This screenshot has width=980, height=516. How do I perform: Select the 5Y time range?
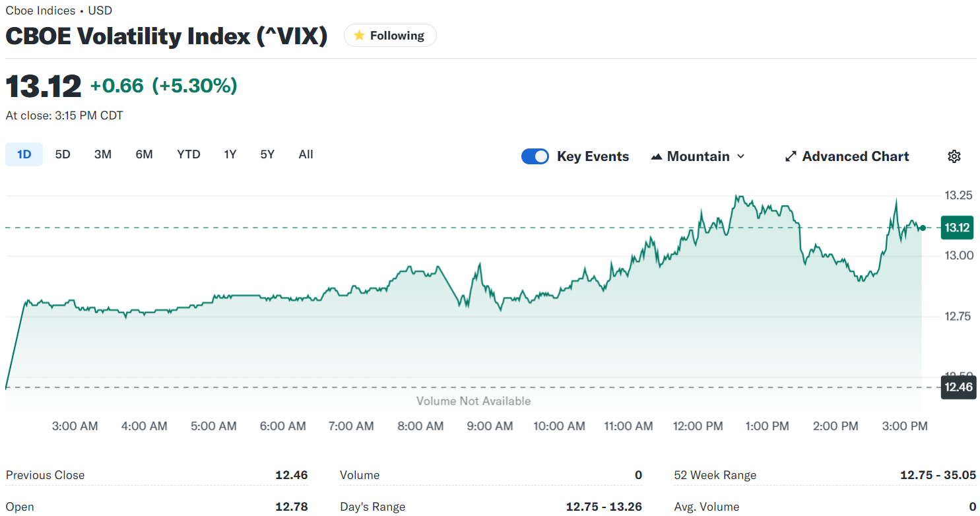click(x=267, y=154)
